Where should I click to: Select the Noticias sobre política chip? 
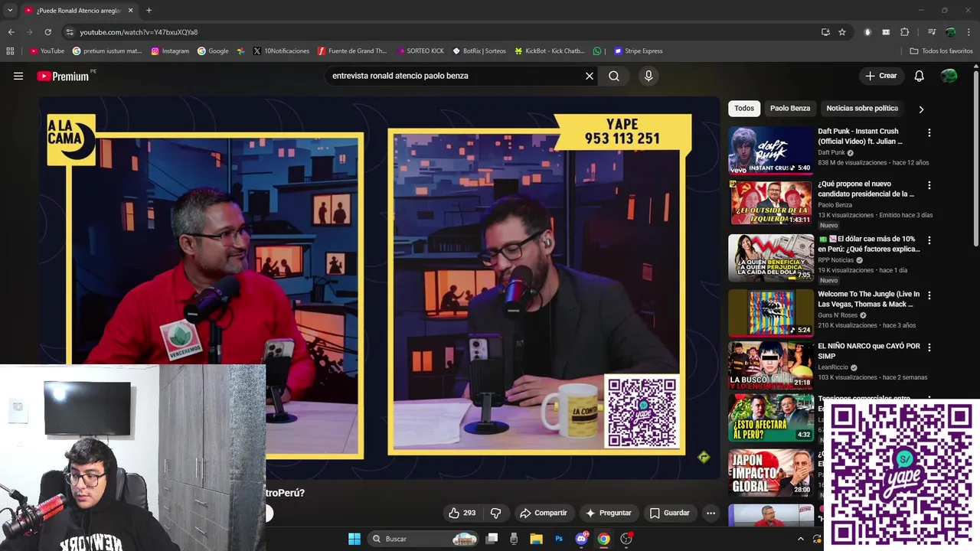point(862,108)
